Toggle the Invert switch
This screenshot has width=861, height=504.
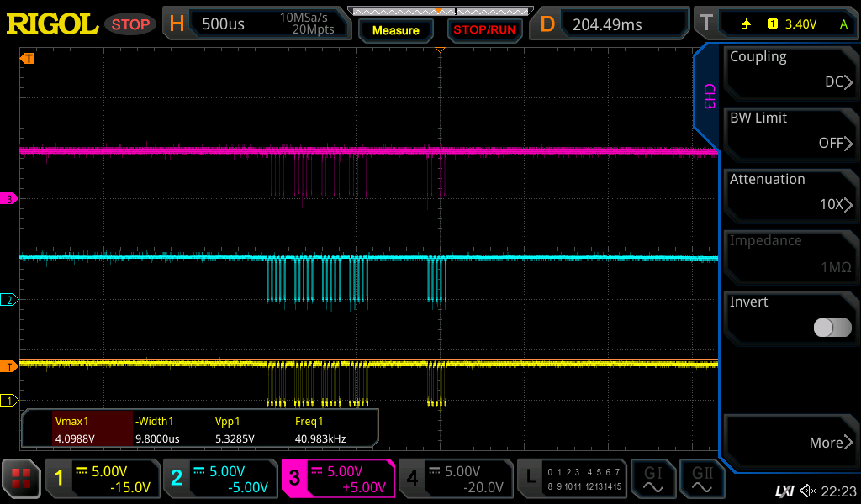click(832, 328)
